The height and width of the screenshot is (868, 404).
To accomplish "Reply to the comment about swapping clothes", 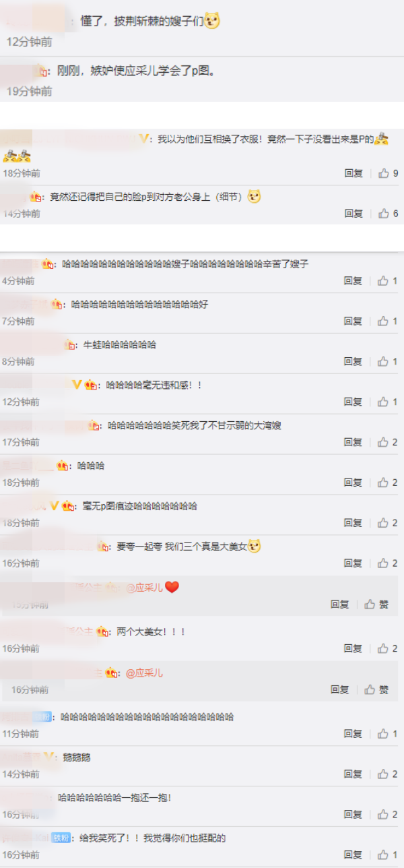I will (x=353, y=173).
